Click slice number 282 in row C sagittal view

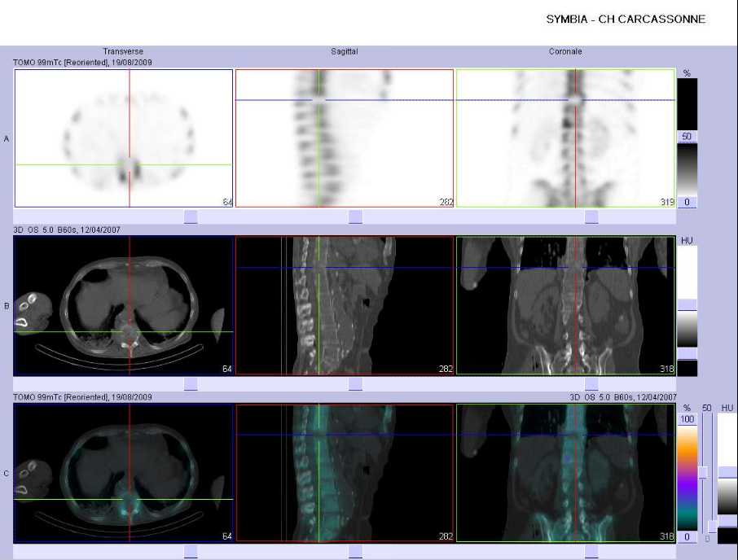pos(446,536)
